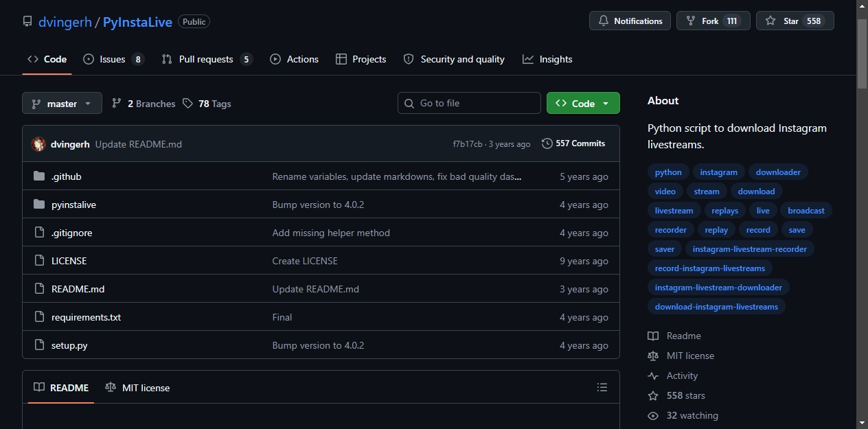
Task: Star the repository
Action: tap(795, 21)
